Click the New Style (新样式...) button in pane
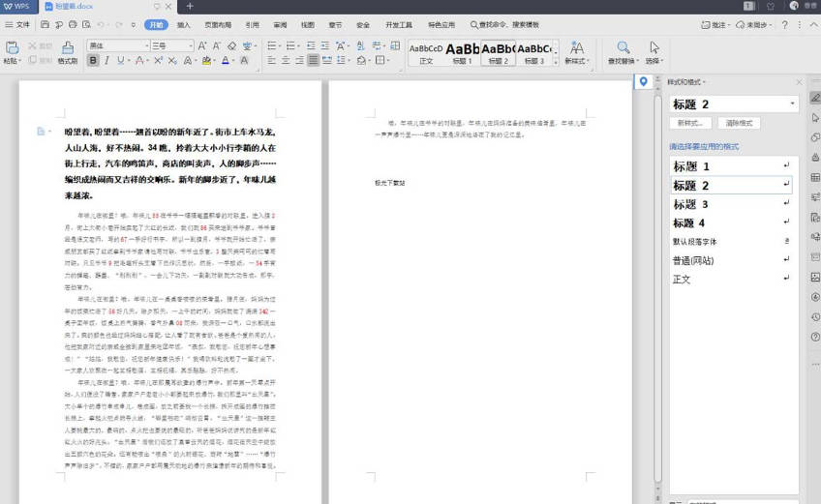 (x=690, y=123)
